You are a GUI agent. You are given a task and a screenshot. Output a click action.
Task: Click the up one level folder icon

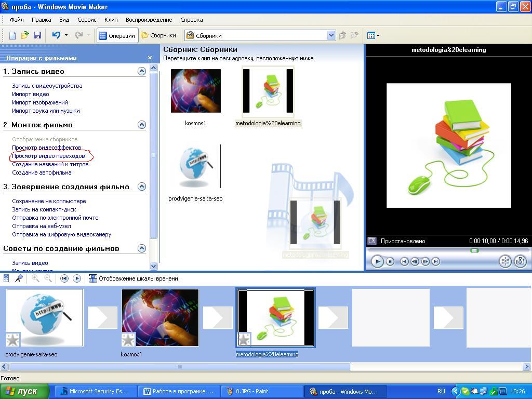tap(343, 35)
